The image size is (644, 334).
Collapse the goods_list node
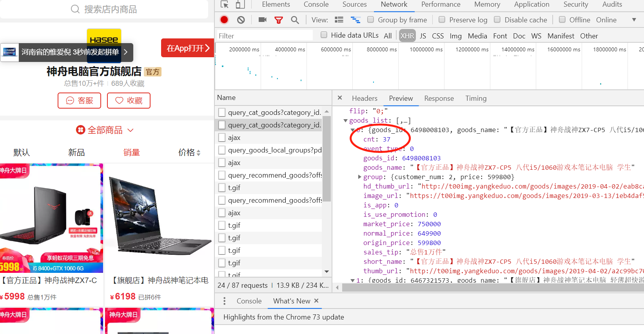pyautogui.click(x=345, y=121)
